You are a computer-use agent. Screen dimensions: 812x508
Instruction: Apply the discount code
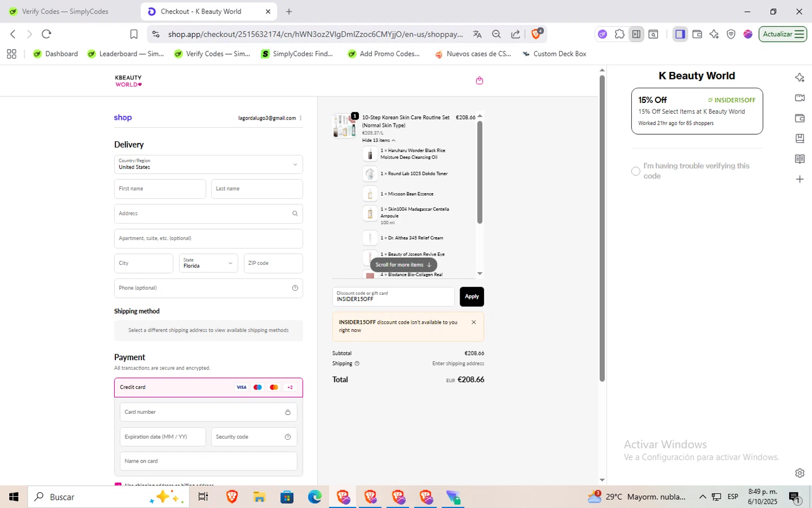click(x=472, y=297)
